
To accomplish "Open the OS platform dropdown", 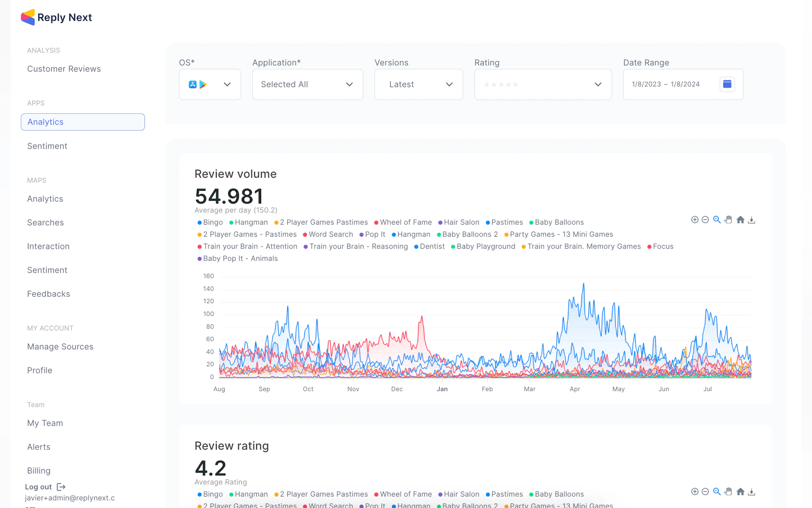I will click(210, 84).
